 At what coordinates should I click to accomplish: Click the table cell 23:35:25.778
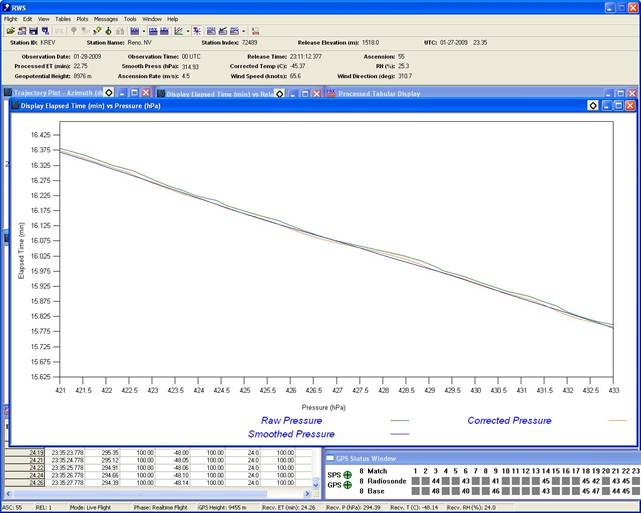(x=67, y=468)
